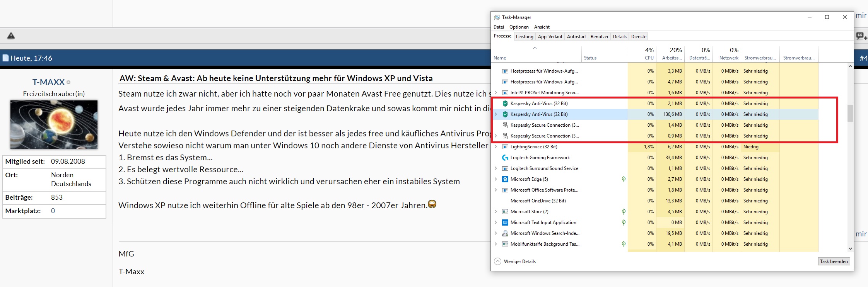This screenshot has height=287, width=868.
Task: Click the green leaf icon for Microsoft Text Input Application
Action: (x=624, y=222)
